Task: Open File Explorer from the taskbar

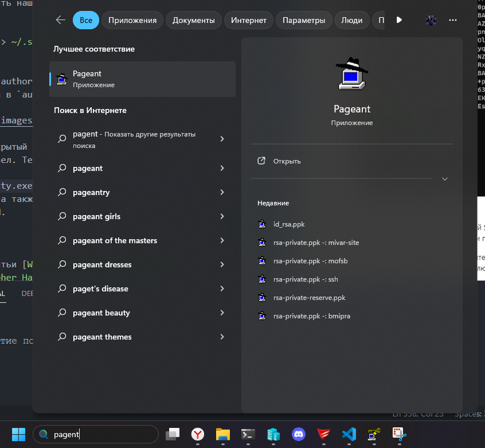Action: tap(222, 434)
